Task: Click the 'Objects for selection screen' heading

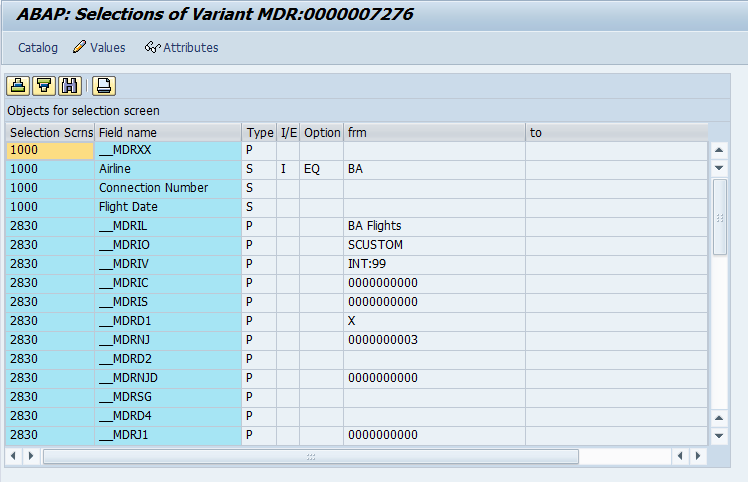Action: [83, 111]
